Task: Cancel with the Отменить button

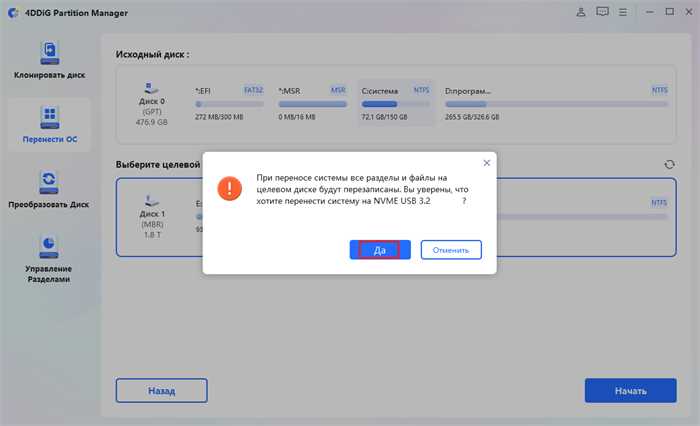Action: coord(451,250)
